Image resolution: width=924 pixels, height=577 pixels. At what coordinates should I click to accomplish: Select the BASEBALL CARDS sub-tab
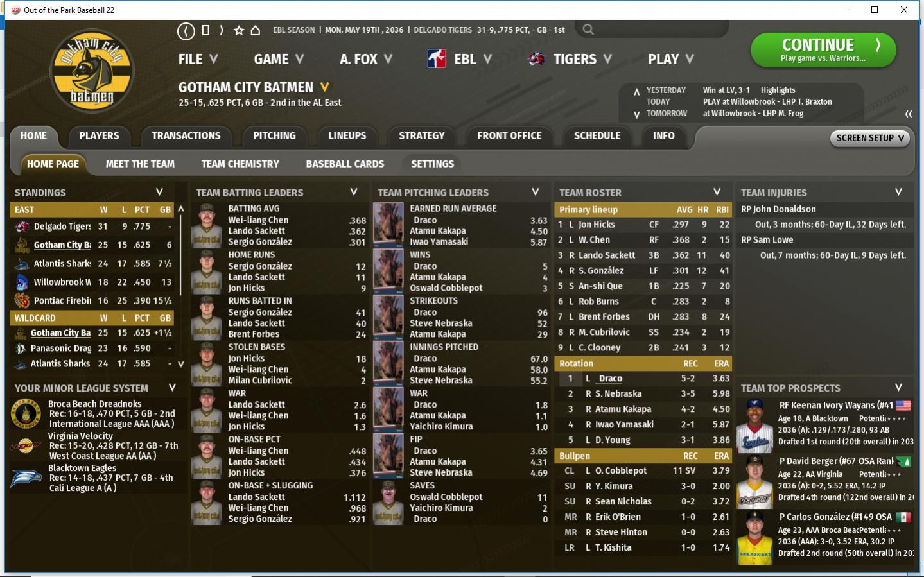pyautogui.click(x=345, y=164)
